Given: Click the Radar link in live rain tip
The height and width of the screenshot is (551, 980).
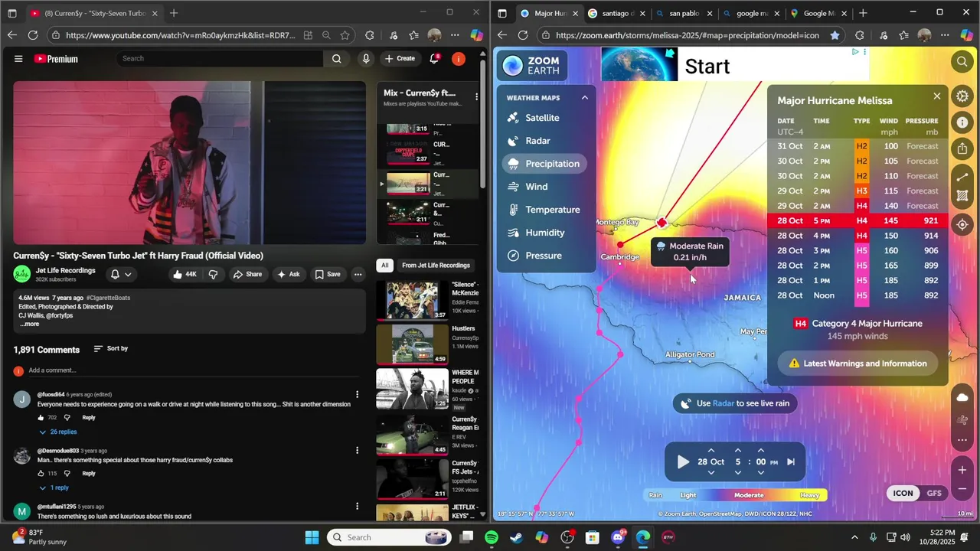Looking at the screenshot, I should 724,403.
